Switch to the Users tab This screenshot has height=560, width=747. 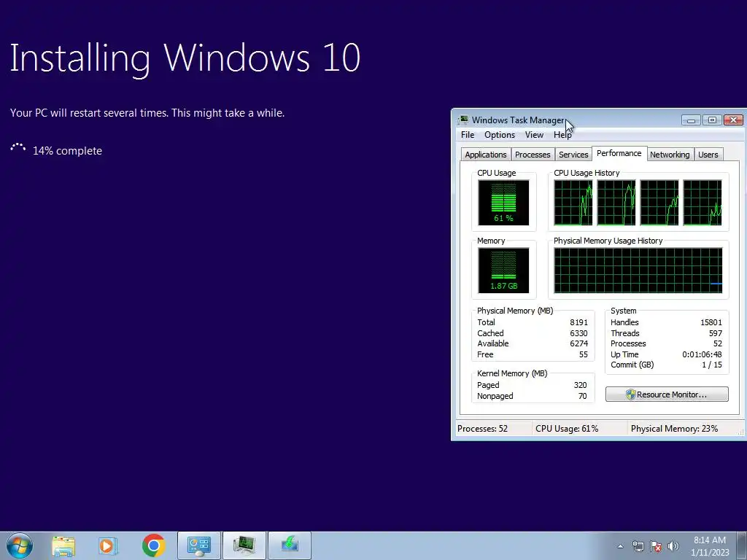[708, 155]
